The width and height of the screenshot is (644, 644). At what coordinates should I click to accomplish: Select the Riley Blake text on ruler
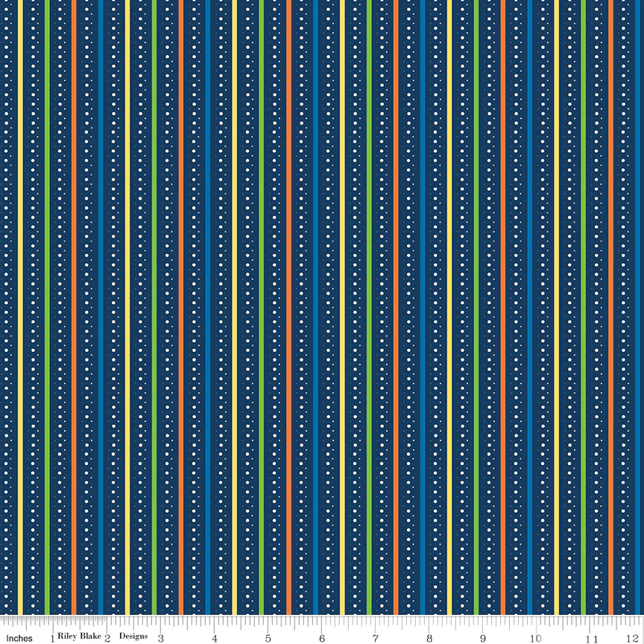click(x=79, y=636)
